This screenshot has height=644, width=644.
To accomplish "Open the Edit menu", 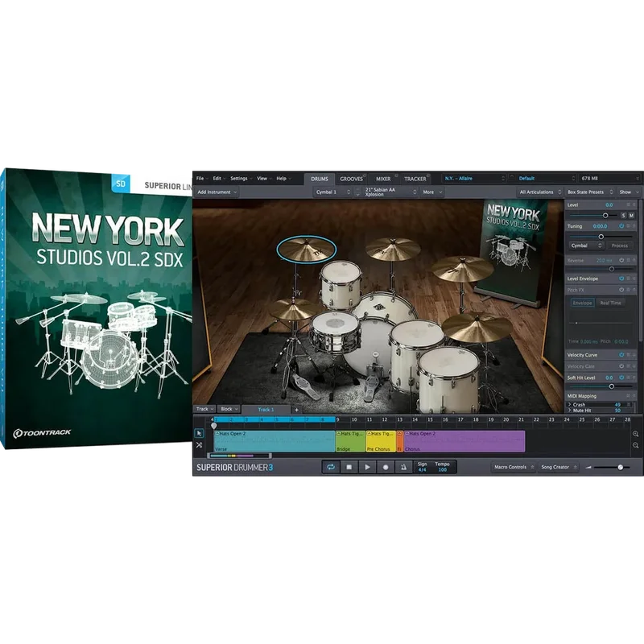I will coord(219,178).
